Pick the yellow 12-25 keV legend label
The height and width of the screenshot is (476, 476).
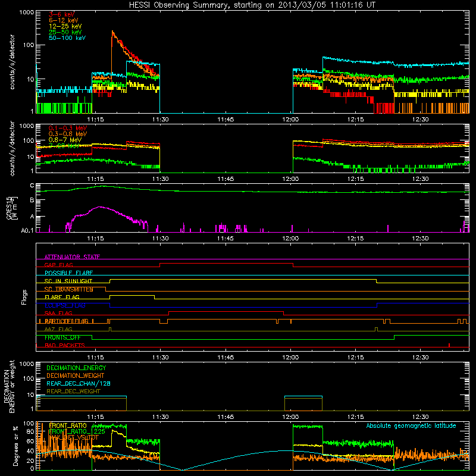click(65, 26)
